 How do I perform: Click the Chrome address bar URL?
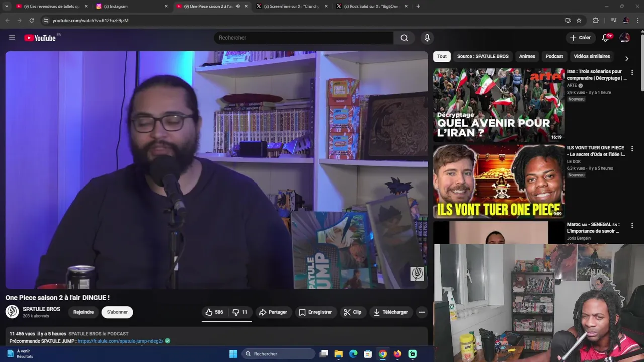tap(91, 20)
